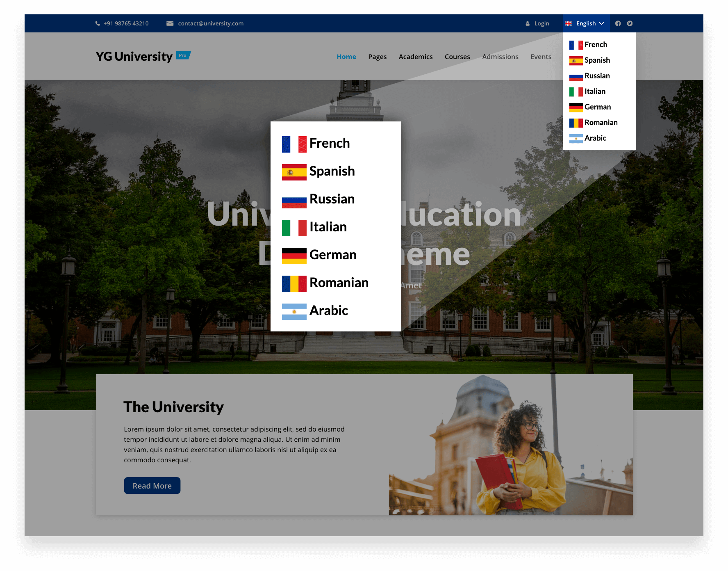Click the Russian flag in the dropdown

click(293, 201)
